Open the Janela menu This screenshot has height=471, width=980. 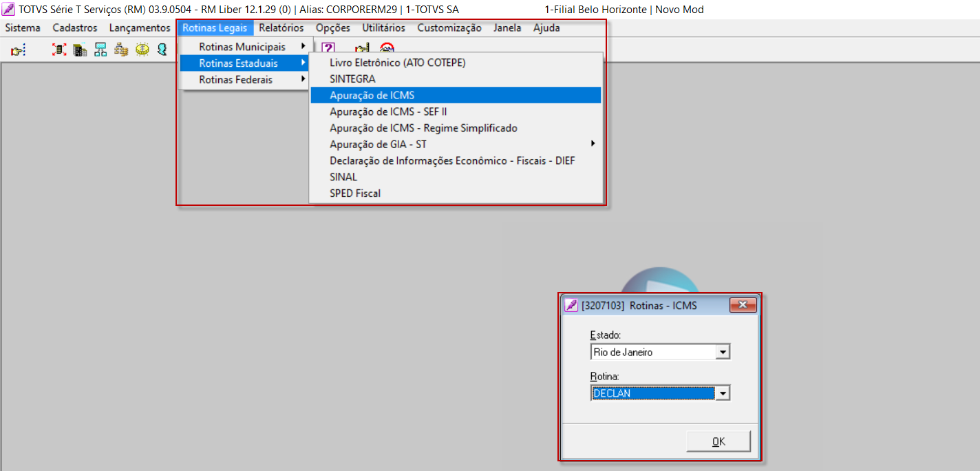tap(507, 28)
